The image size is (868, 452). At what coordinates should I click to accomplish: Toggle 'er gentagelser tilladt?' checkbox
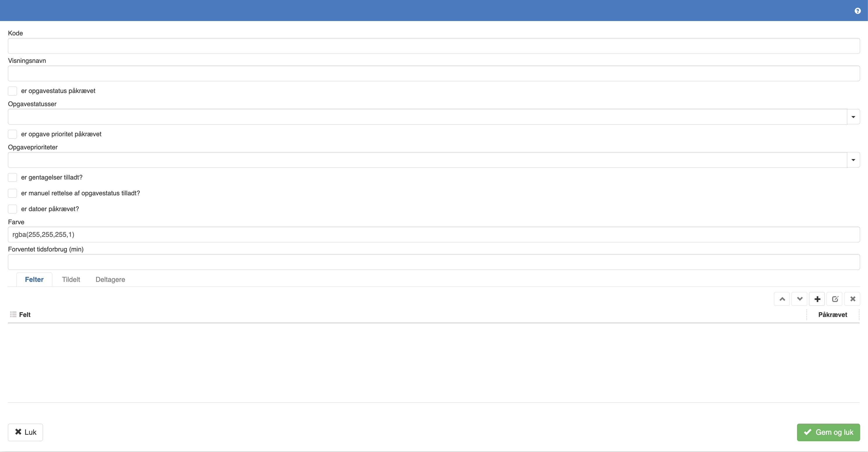(x=13, y=177)
